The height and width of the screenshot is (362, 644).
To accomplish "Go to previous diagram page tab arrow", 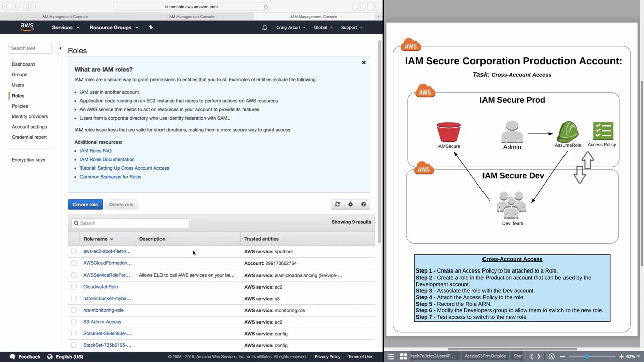I will tap(531, 356).
